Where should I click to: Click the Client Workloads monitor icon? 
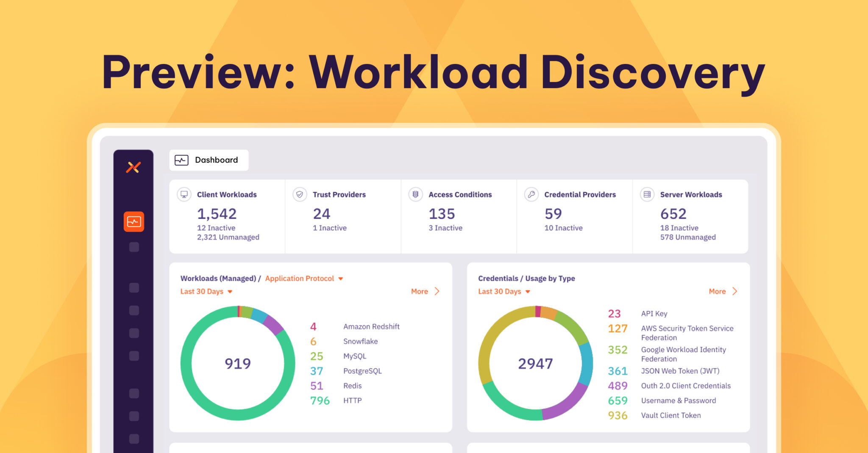click(184, 195)
